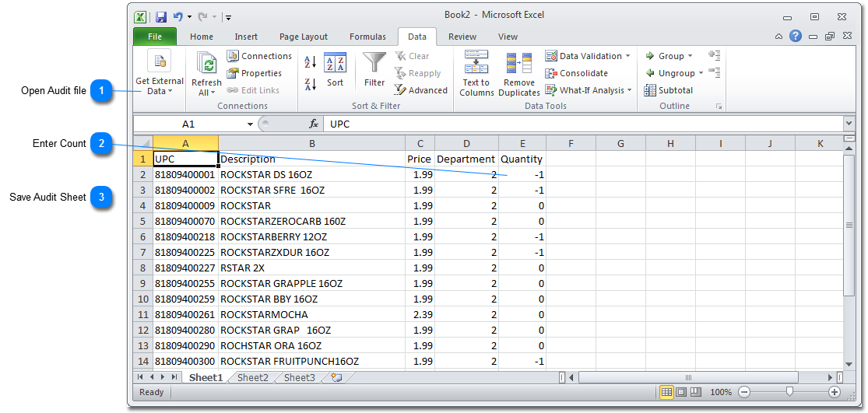
Task: Switch to the View tab
Action: coord(508,37)
